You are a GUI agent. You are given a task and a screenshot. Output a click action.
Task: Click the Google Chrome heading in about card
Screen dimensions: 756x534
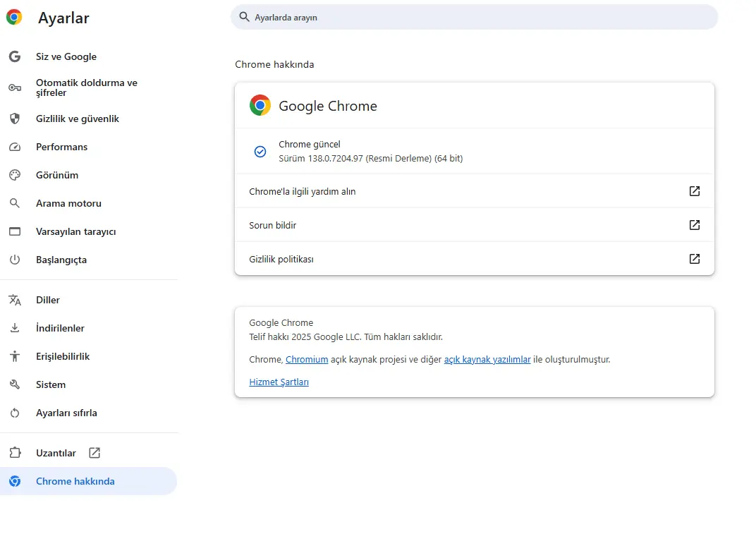tap(328, 106)
